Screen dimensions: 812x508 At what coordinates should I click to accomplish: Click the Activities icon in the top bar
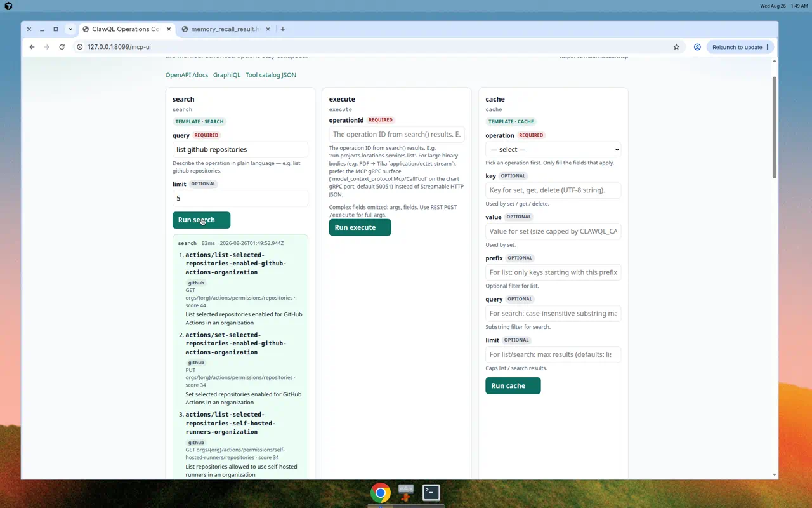[8, 6]
